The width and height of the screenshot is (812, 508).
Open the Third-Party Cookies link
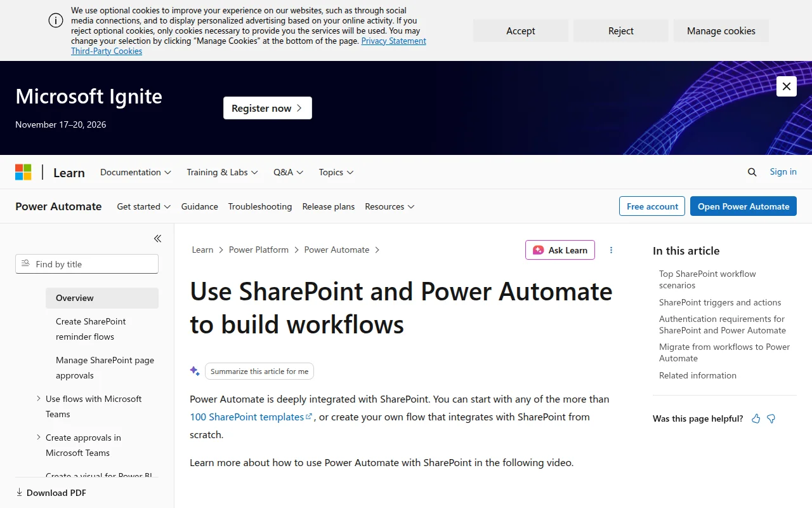(107, 51)
